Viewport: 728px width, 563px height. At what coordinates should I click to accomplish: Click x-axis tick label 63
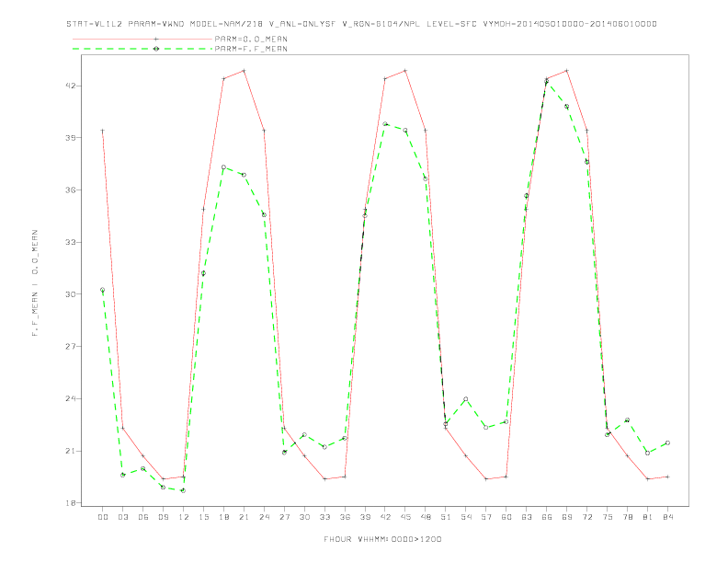tap(527, 517)
